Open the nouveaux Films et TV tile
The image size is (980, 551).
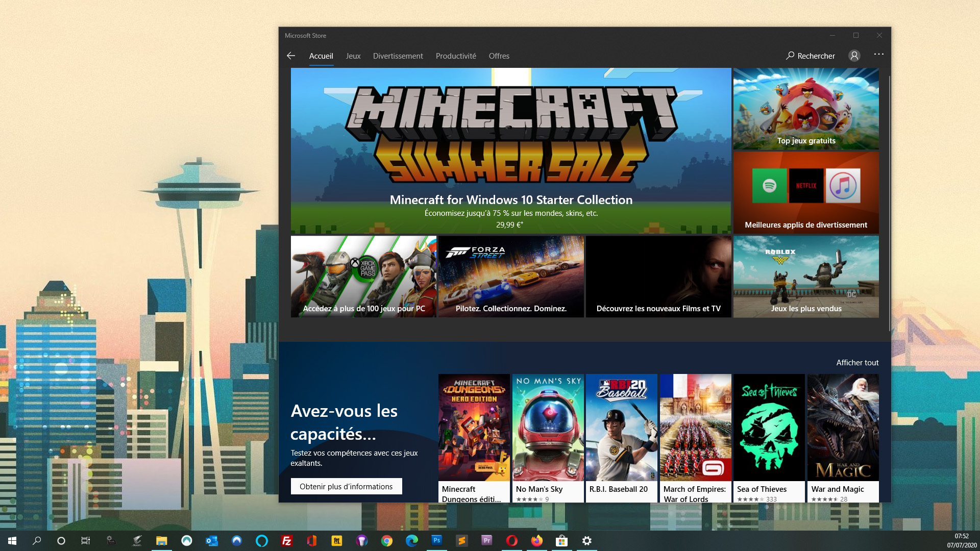click(x=658, y=277)
